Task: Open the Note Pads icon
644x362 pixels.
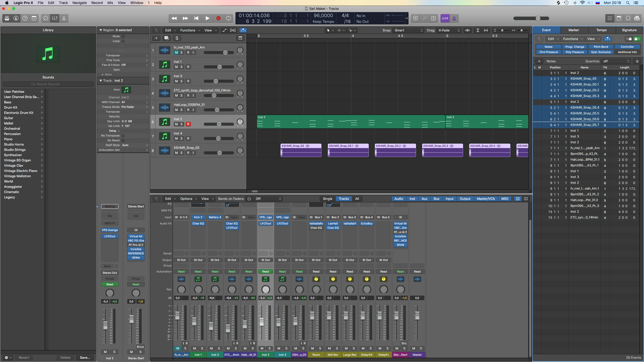Action: pyautogui.click(x=619, y=18)
